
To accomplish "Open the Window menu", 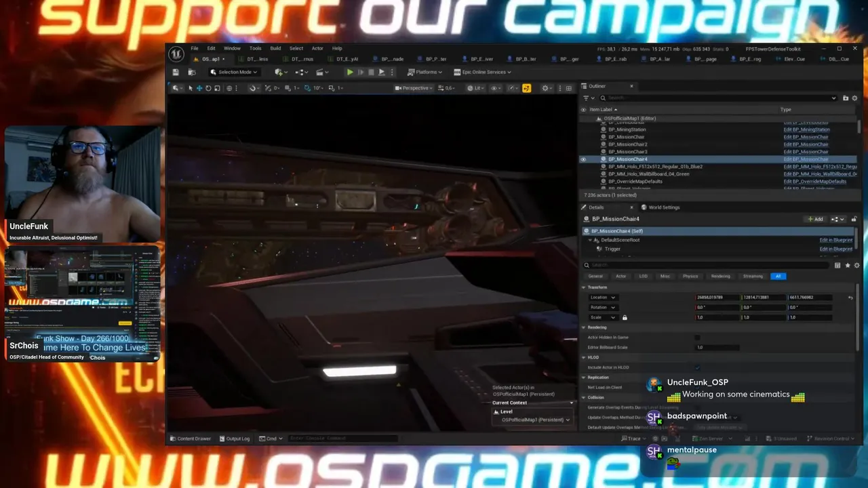I will [232, 48].
